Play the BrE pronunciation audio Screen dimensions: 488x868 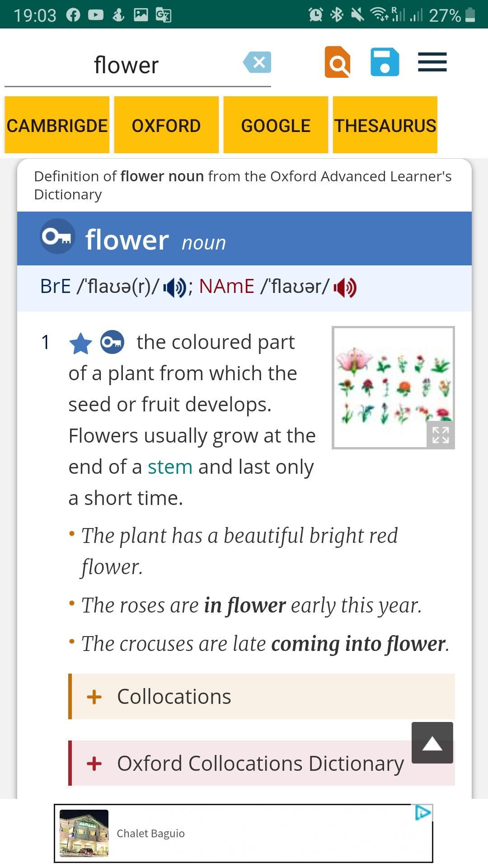(174, 288)
